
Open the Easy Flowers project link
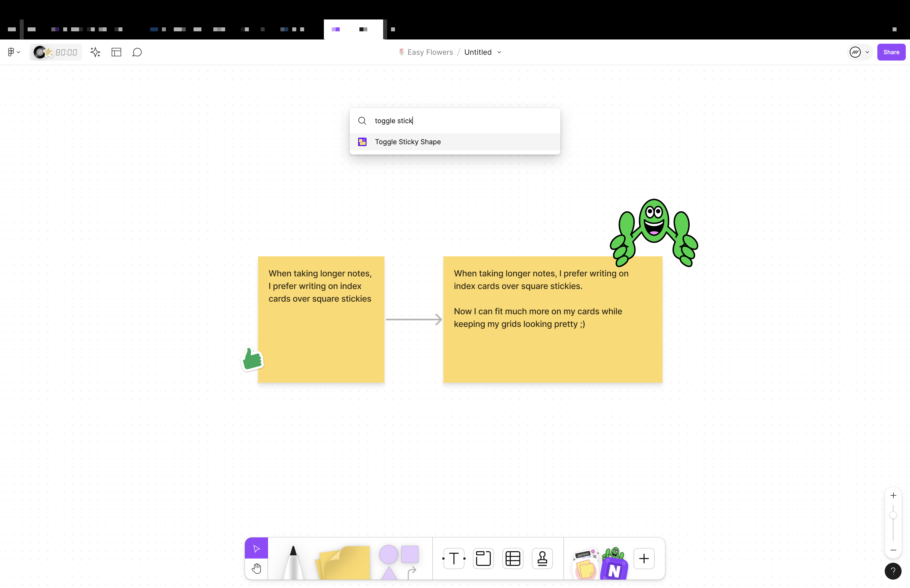pos(430,52)
